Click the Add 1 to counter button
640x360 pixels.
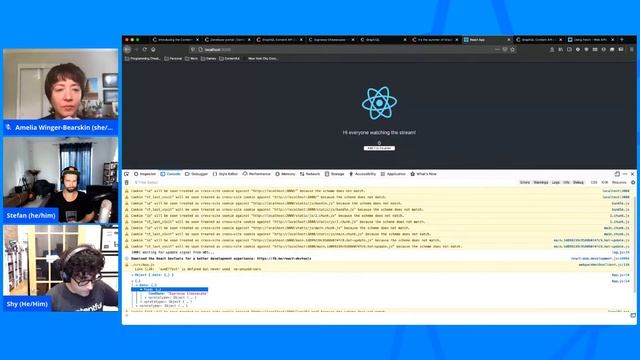coord(379,148)
